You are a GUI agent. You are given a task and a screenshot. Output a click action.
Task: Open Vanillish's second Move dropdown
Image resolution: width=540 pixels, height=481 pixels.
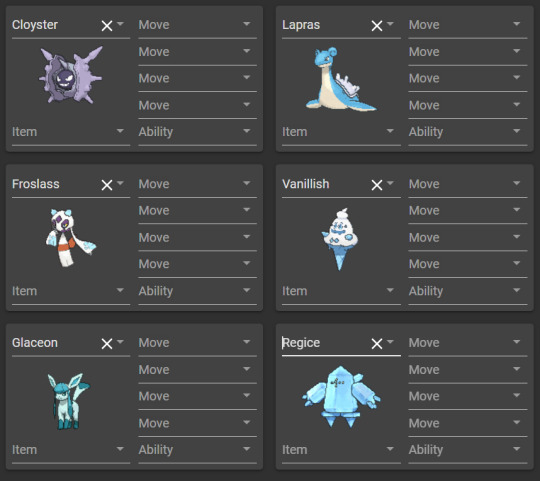[x=468, y=211]
